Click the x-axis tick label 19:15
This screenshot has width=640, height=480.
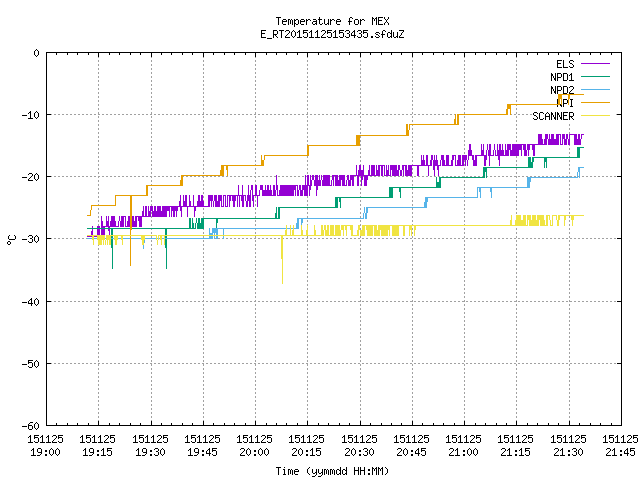tap(97, 452)
